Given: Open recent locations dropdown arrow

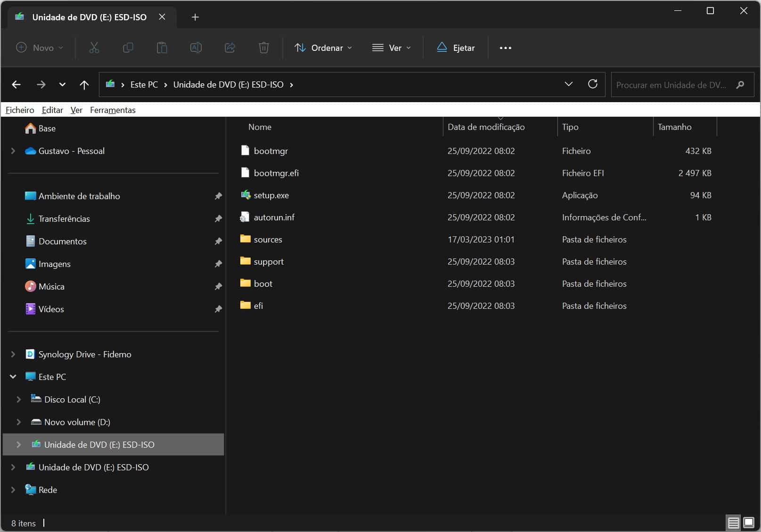Looking at the screenshot, I should [62, 85].
